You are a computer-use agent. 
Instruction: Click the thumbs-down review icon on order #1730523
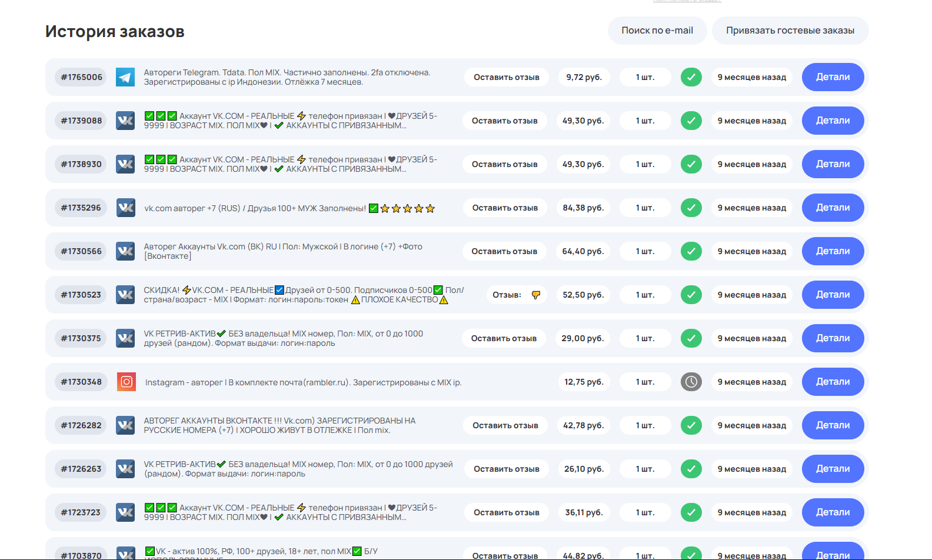(536, 295)
